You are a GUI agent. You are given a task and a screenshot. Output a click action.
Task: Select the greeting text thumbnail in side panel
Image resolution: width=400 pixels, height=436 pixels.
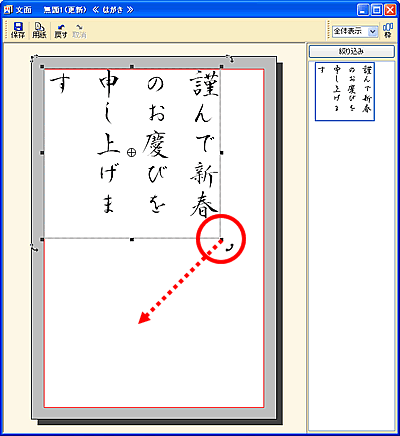(x=345, y=91)
